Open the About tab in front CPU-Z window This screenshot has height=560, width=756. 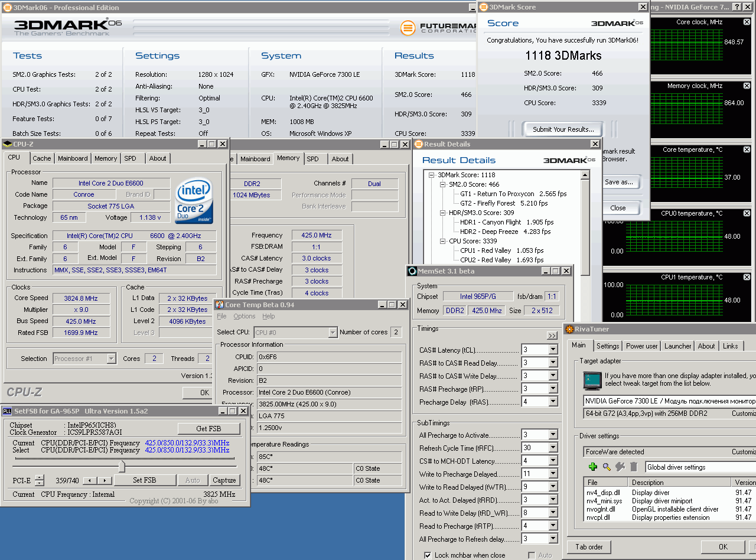[x=158, y=158]
